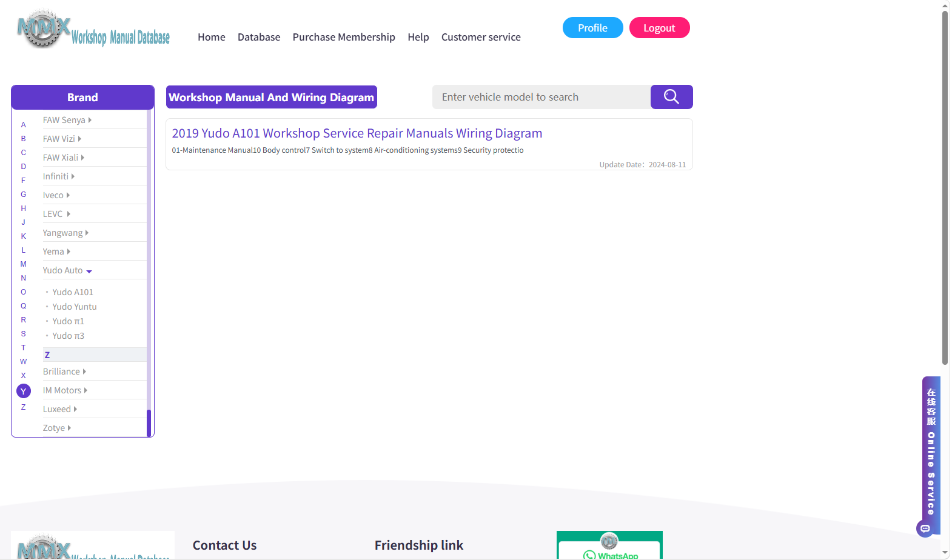
Task: Click the pink Logout button
Action: tap(659, 28)
